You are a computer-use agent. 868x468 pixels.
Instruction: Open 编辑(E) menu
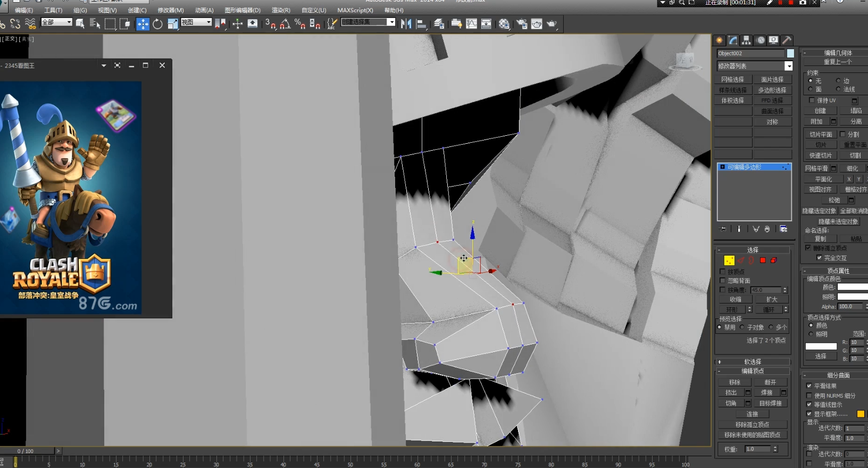[24, 10]
